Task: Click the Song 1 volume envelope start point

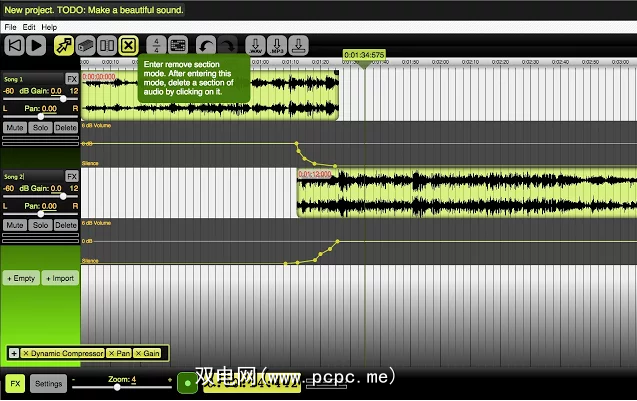Action: pyautogui.click(x=296, y=143)
